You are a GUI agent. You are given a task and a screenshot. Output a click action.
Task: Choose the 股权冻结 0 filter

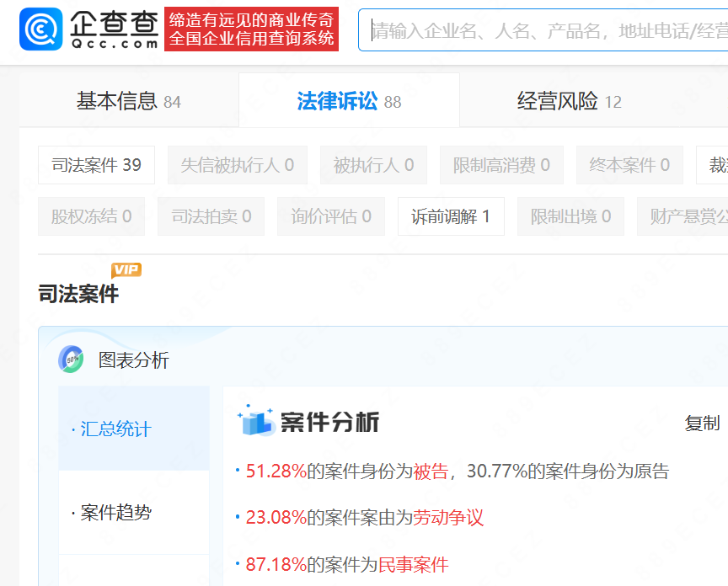coord(91,216)
